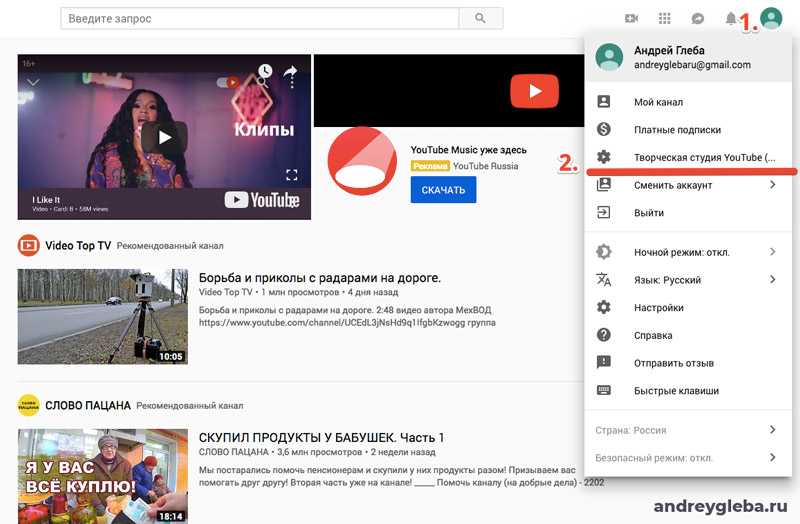Toggle the autoplay switch on the clip
800x524 pixels.
point(228,82)
